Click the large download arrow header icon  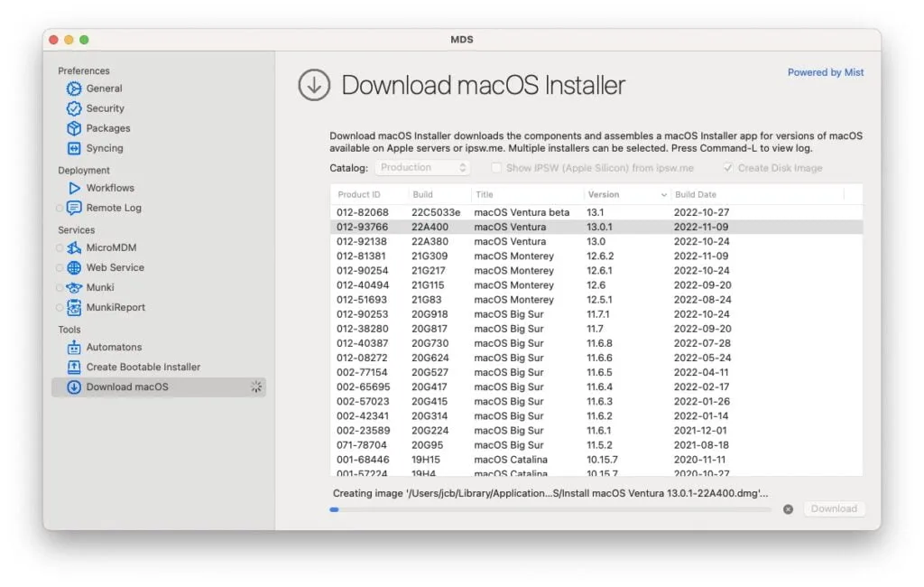[x=313, y=85]
